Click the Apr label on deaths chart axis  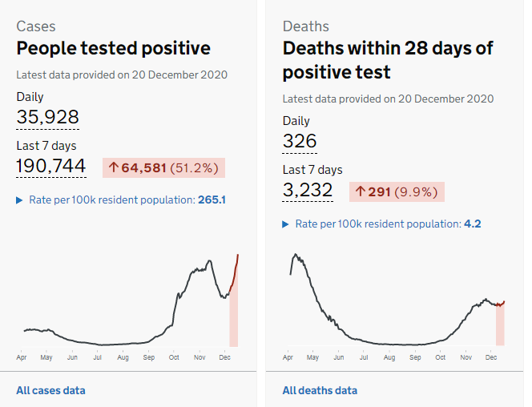tap(288, 357)
